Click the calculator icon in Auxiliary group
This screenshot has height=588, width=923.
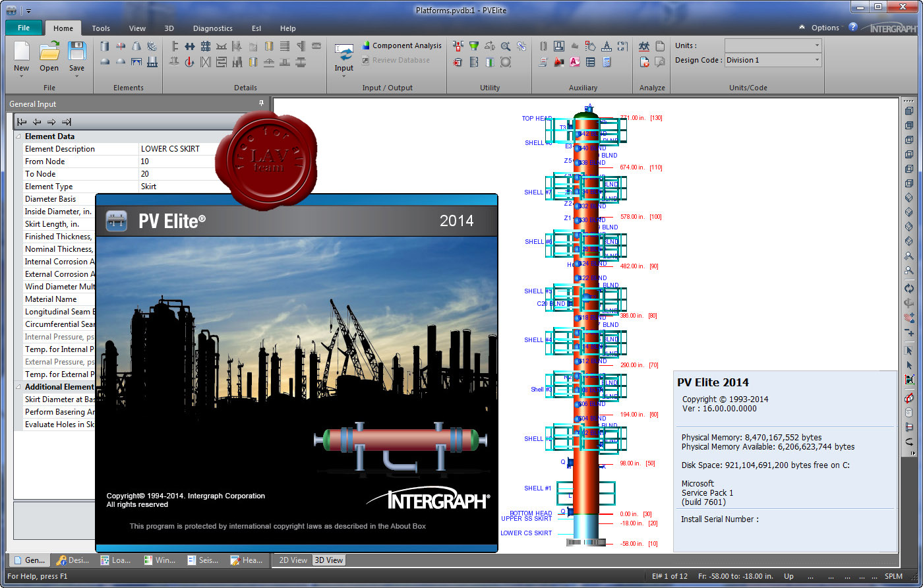point(607,62)
